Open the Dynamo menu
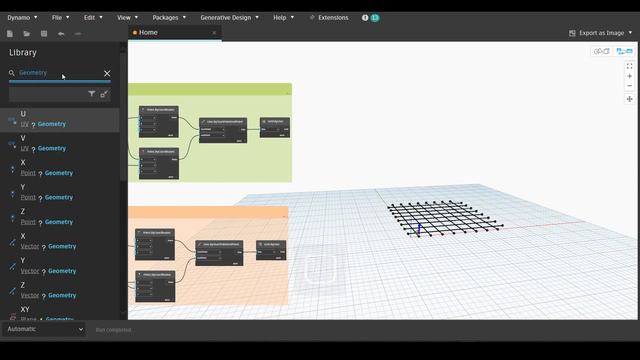 (22, 18)
